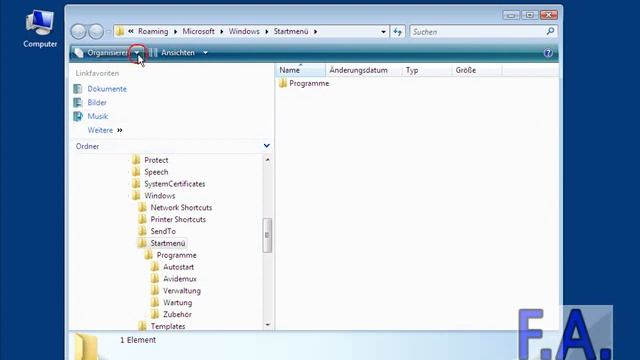Expand the arrow after Startmenü in breadcrumb
640x360 pixels.
(316, 31)
